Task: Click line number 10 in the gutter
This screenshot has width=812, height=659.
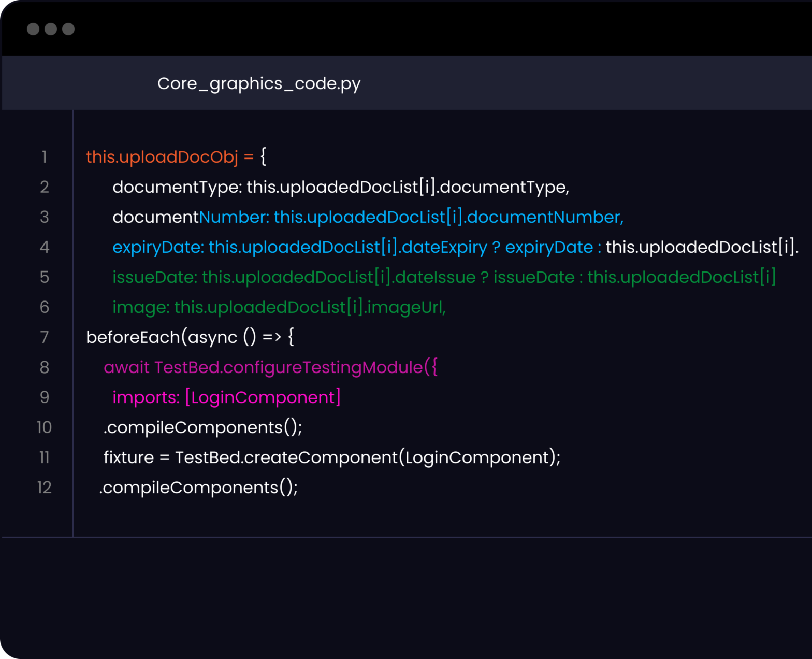Action: (45, 427)
